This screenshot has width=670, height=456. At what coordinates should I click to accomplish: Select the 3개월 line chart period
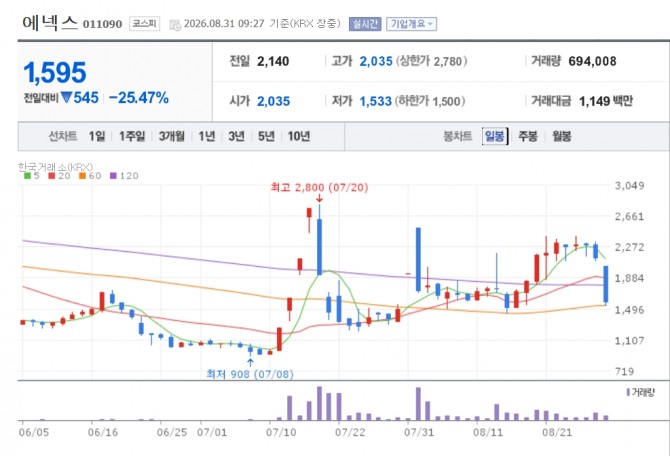coord(172,136)
